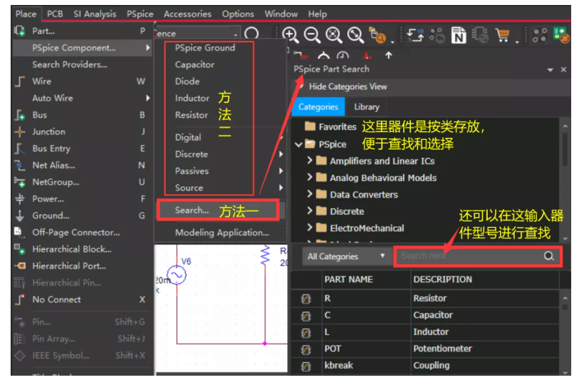This screenshot has height=388, width=588.
Task: Collapse the PSpice folder in Categories tree
Action: [x=299, y=144]
